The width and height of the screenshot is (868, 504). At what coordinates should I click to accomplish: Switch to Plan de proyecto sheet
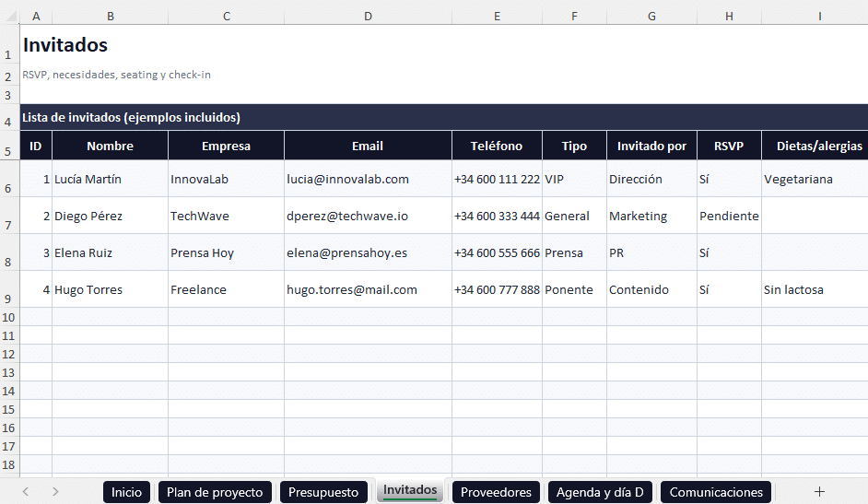click(x=215, y=492)
